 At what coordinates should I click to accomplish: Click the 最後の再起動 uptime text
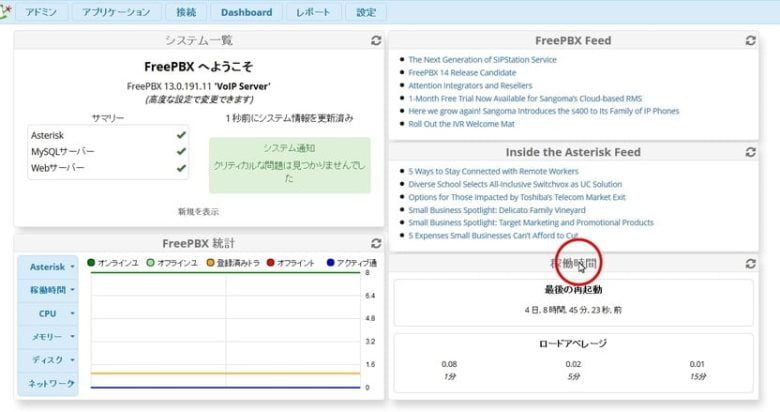pyautogui.click(x=573, y=309)
